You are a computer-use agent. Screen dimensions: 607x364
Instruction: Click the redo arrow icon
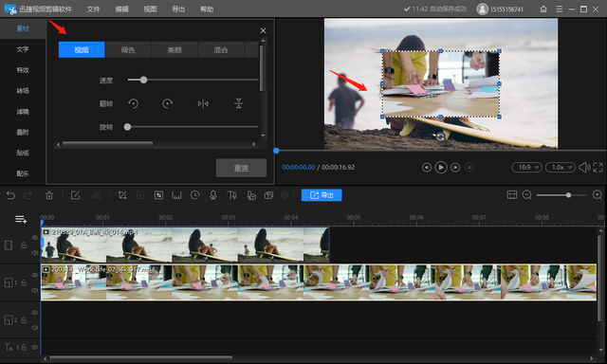click(x=28, y=195)
